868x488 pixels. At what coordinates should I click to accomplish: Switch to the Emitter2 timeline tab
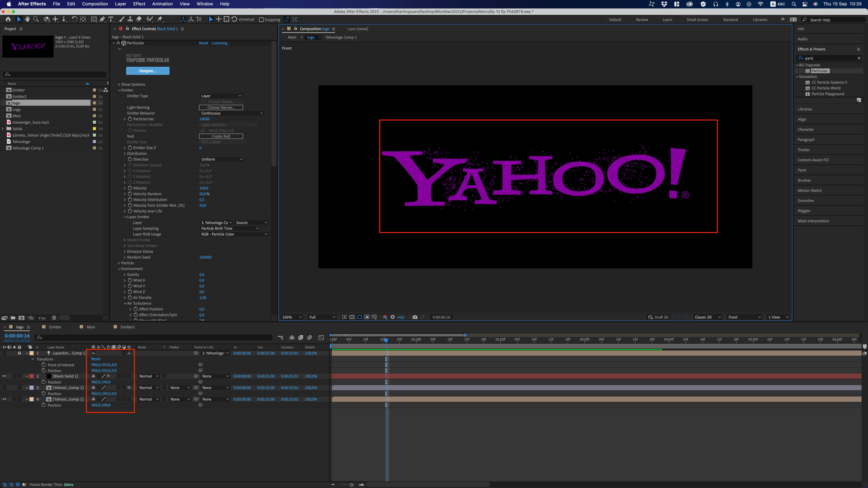127,327
